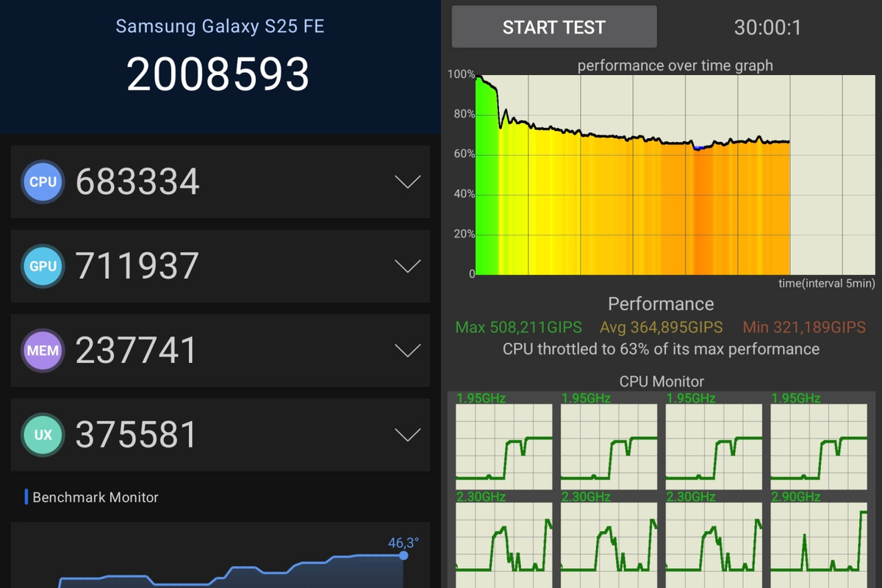Click the 100% axis label on graph
Viewport: 882px width, 588px height.
[x=461, y=74]
